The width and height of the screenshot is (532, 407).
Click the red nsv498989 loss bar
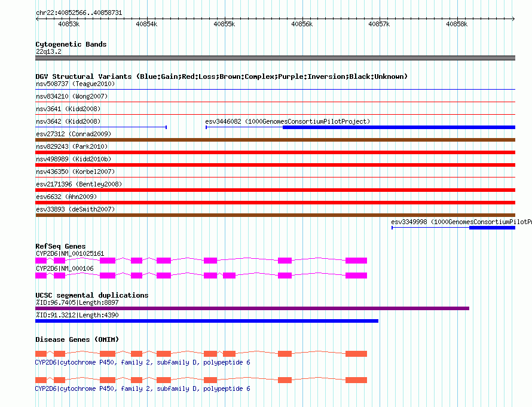(275, 165)
